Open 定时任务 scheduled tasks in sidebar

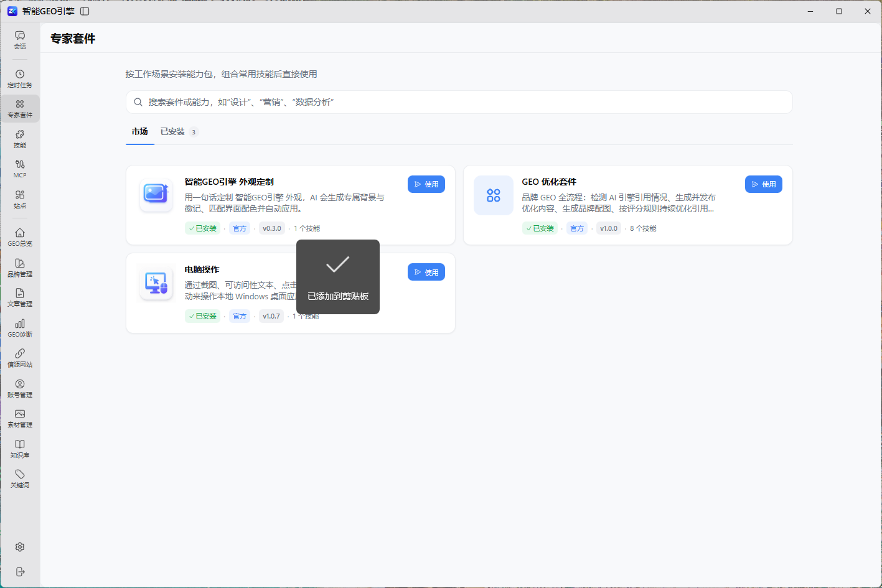(20, 78)
